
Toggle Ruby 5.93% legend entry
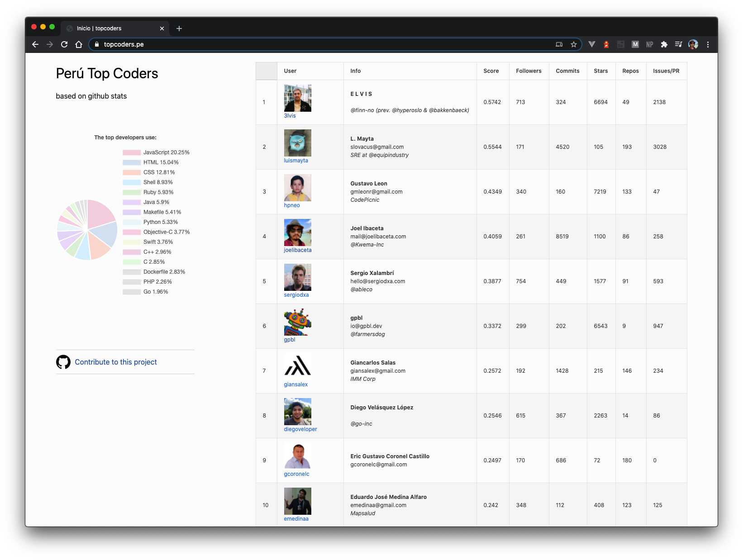pos(148,192)
